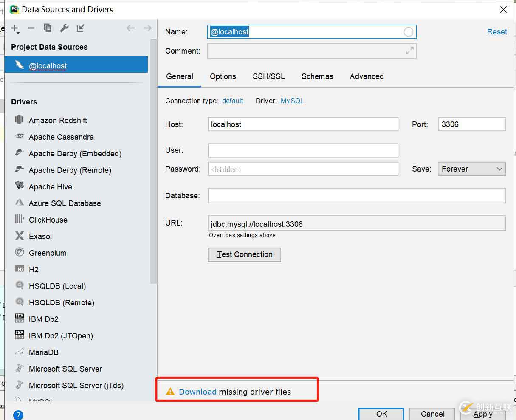Image resolution: width=516 pixels, height=420 pixels.
Task: Open the Connection type default selector
Action: (x=232, y=101)
